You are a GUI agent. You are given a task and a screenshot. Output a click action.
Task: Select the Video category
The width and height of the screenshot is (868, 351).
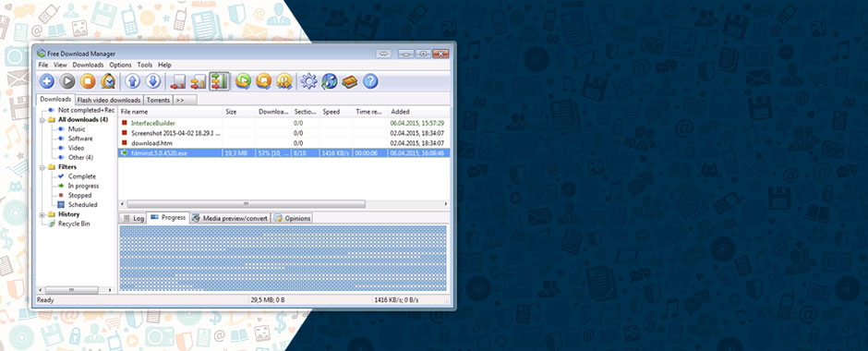point(76,148)
